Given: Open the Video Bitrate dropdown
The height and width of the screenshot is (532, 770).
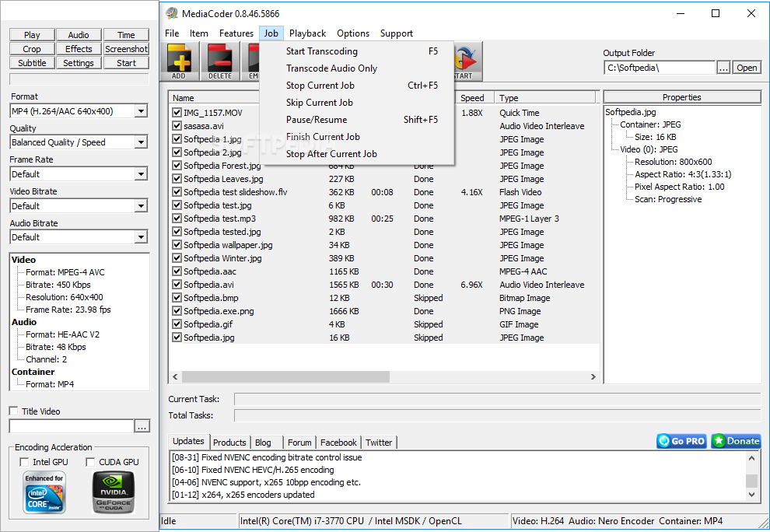Looking at the screenshot, I should tap(141, 206).
